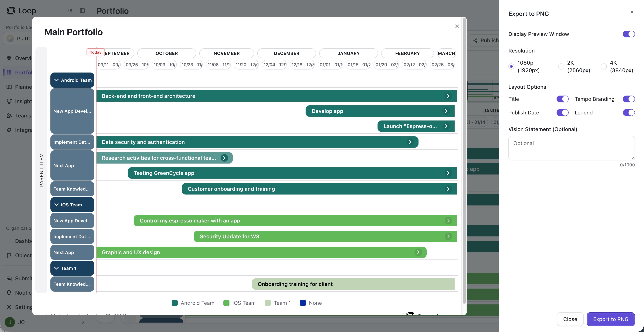Collapse the iOS Team group
This screenshot has width=644, height=332.
pos(56,205)
